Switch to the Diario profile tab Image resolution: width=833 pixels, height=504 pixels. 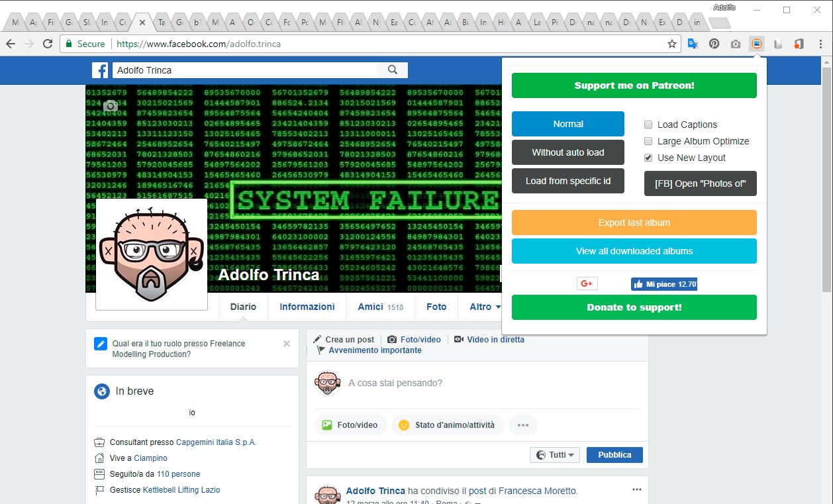pyautogui.click(x=243, y=307)
